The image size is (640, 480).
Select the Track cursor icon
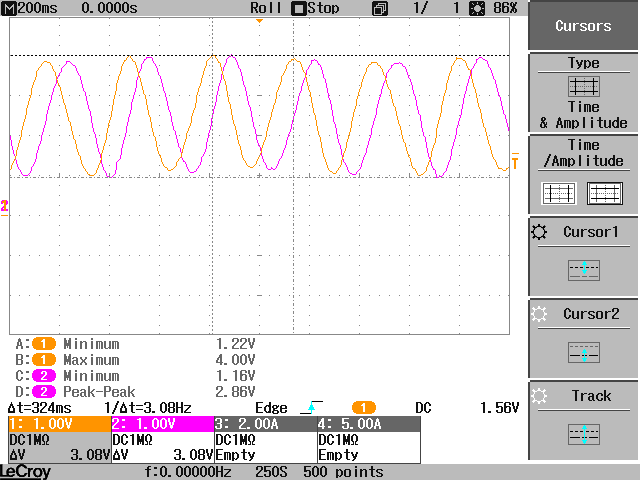(584, 434)
